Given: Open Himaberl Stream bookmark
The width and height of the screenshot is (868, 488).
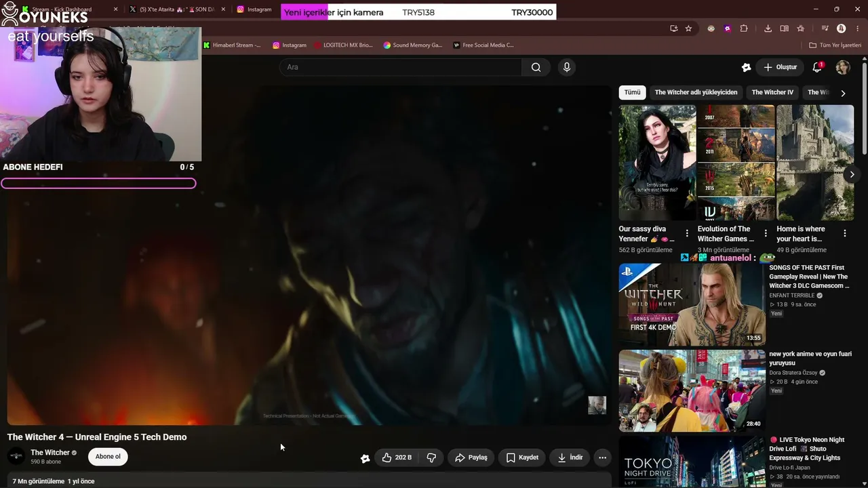Looking at the screenshot, I should [x=232, y=45].
